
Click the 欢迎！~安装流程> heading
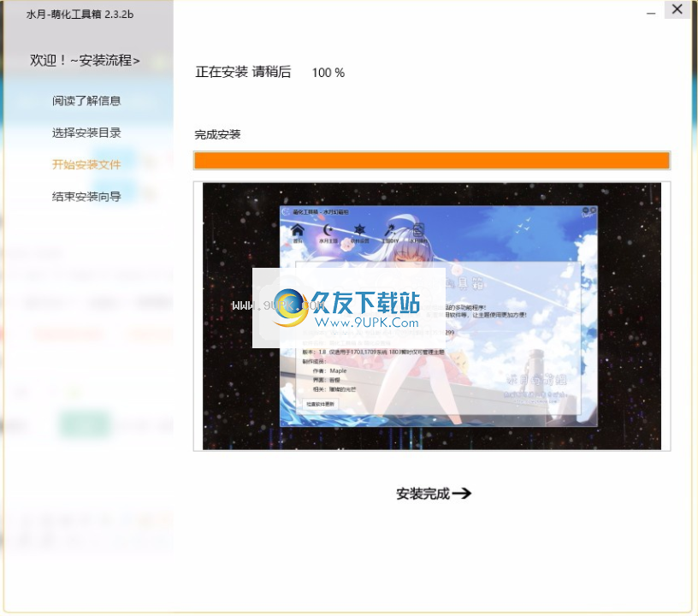coord(85,60)
